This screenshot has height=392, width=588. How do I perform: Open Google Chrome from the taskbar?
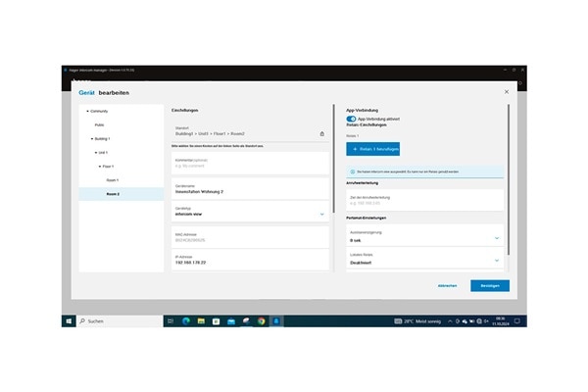point(262,320)
